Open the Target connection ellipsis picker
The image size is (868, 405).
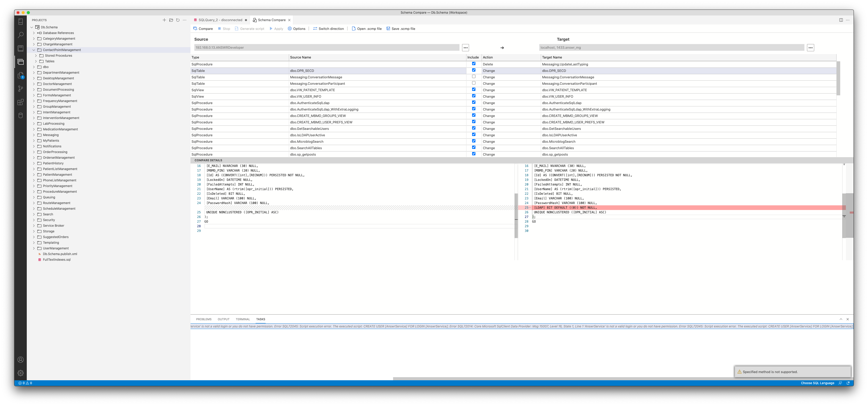[810, 48]
